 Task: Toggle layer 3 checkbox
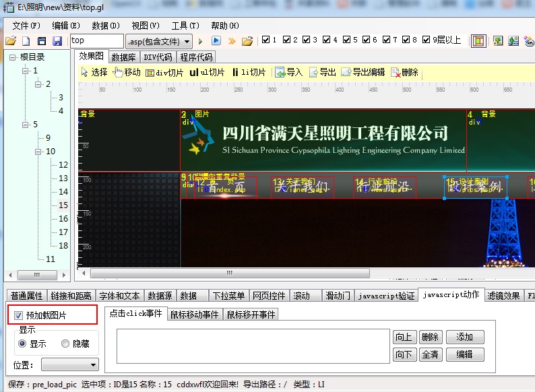pos(307,40)
